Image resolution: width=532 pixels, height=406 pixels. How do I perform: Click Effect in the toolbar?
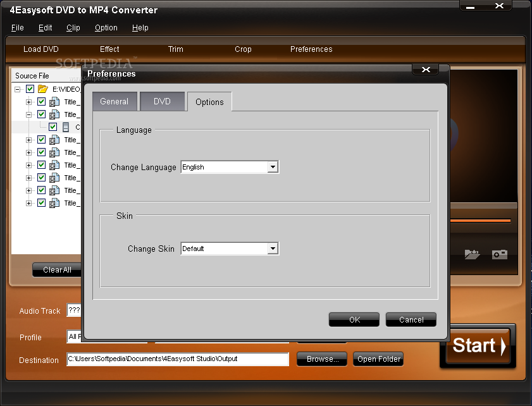coord(109,49)
